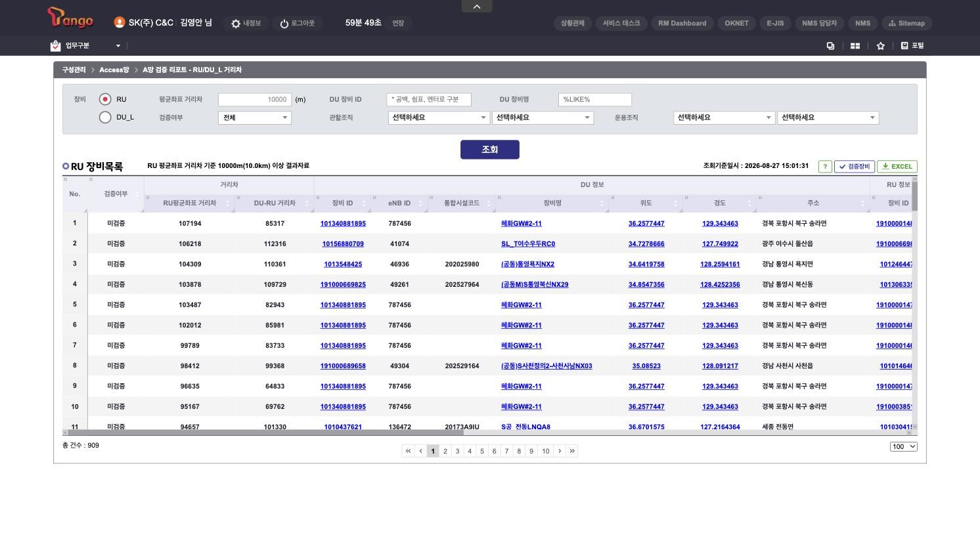The width and height of the screenshot is (980, 533).
Task: Go to page 5 of results
Action: click(482, 451)
